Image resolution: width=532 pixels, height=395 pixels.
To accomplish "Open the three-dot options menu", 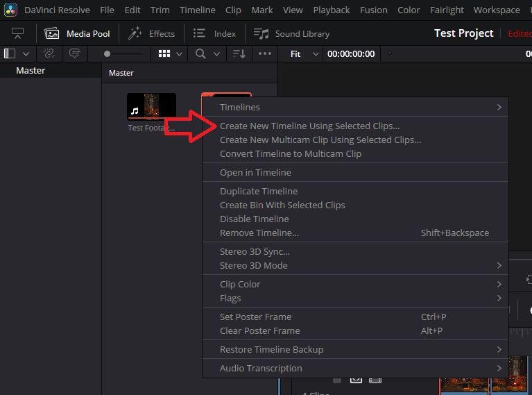I will click(x=265, y=53).
